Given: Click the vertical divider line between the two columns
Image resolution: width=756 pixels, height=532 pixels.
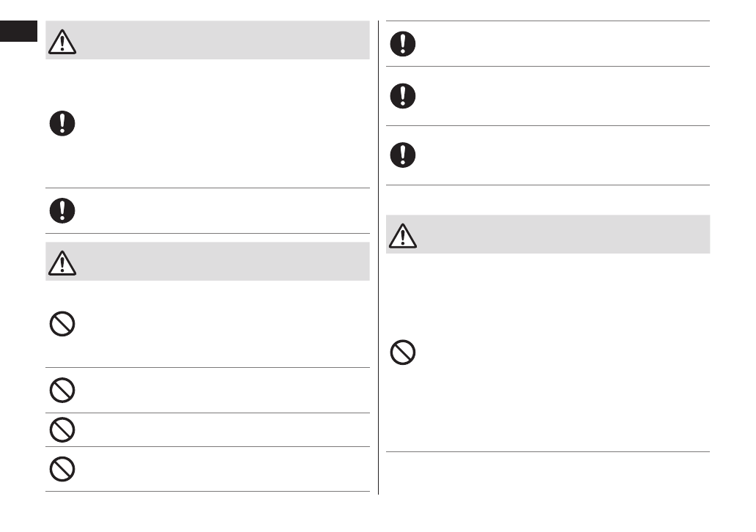Looking at the screenshot, I should 379,256.
